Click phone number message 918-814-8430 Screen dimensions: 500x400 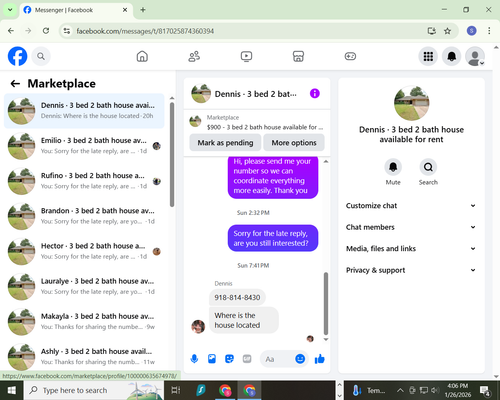pyautogui.click(x=237, y=297)
